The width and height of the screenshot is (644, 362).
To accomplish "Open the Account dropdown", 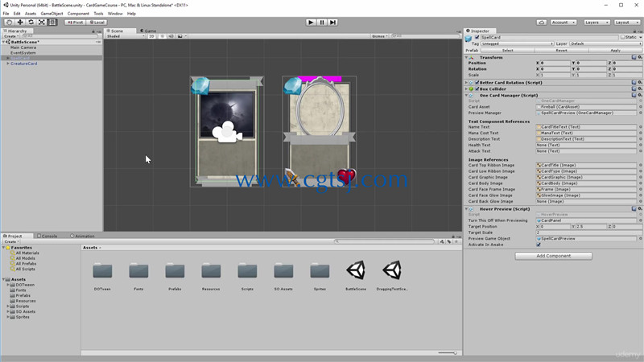I will coord(563,23).
